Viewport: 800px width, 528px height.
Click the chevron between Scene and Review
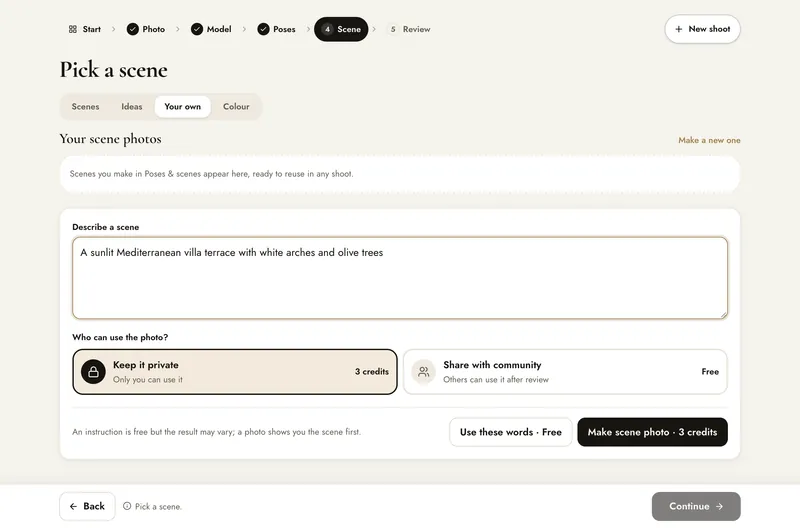coord(374,29)
